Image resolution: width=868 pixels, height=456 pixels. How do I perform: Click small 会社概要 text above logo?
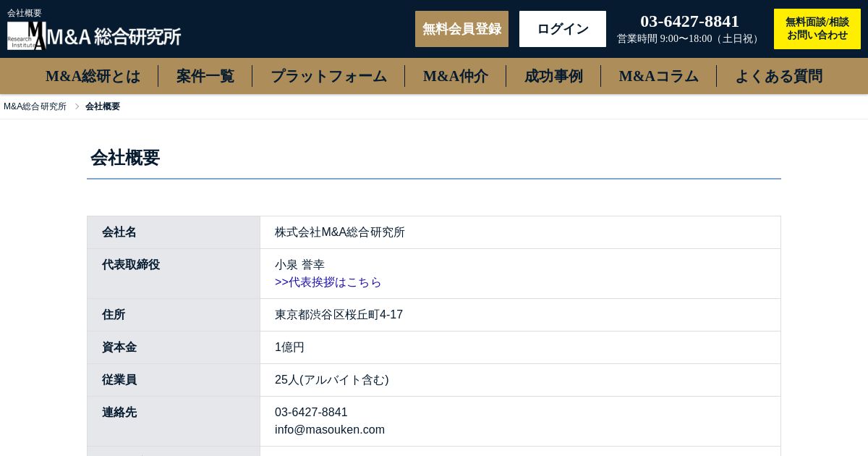click(25, 13)
